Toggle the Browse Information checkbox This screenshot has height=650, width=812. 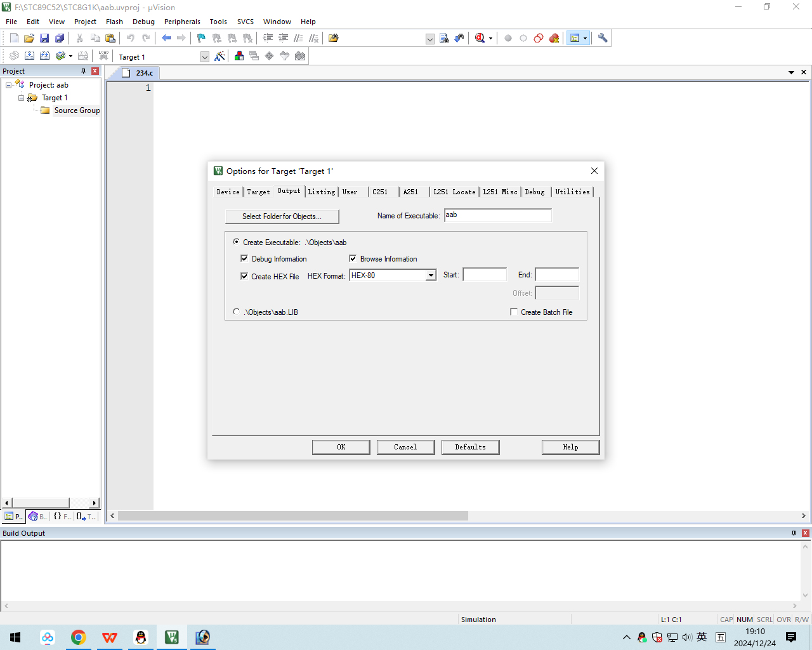pyautogui.click(x=353, y=258)
